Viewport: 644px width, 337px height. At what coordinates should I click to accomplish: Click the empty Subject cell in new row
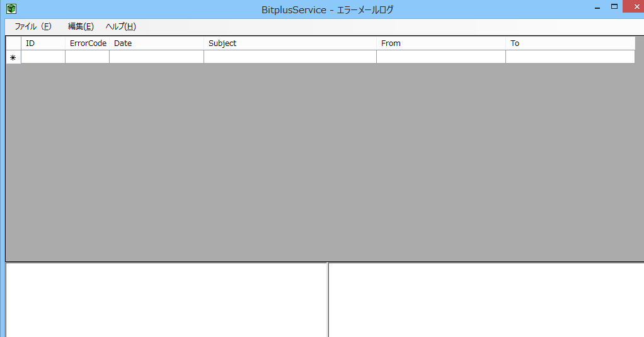[290, 57]
